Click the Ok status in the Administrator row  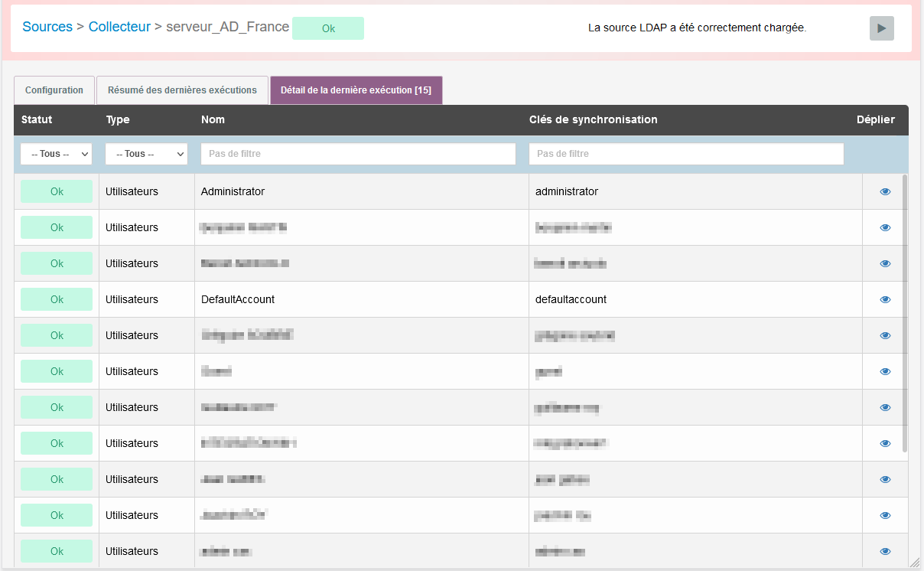click(x=57, y=192)
